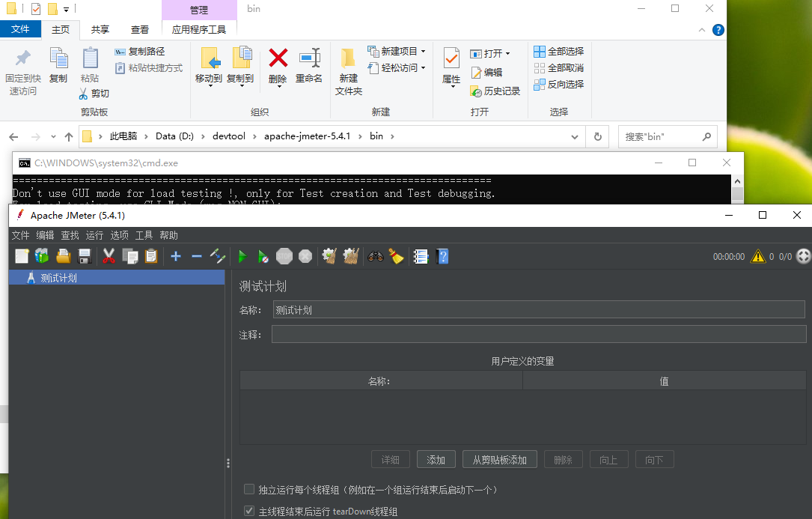812x519 pixels.
Task: Enable 独立运行每个线程组 checkbox
Action: pyautogui.click(x=249, y=490)
